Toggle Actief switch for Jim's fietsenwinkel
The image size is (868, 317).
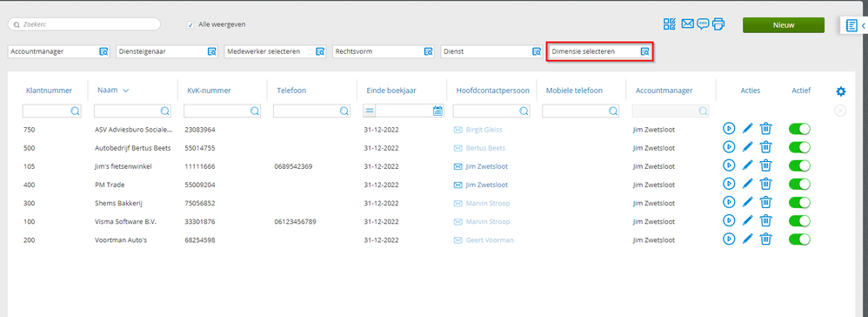click(x=799, y=165)
